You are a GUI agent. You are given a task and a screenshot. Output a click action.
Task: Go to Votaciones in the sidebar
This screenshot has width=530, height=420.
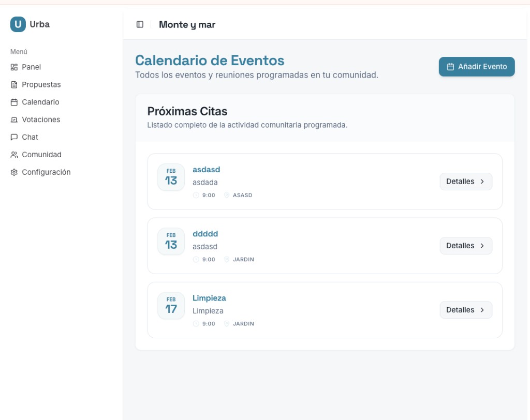click(x=41, y=120)
